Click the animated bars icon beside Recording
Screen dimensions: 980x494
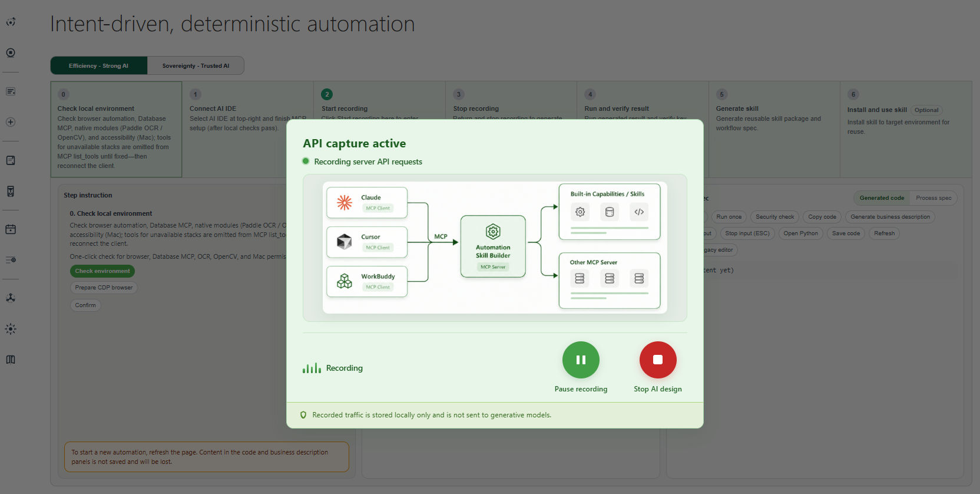point(312,368)
